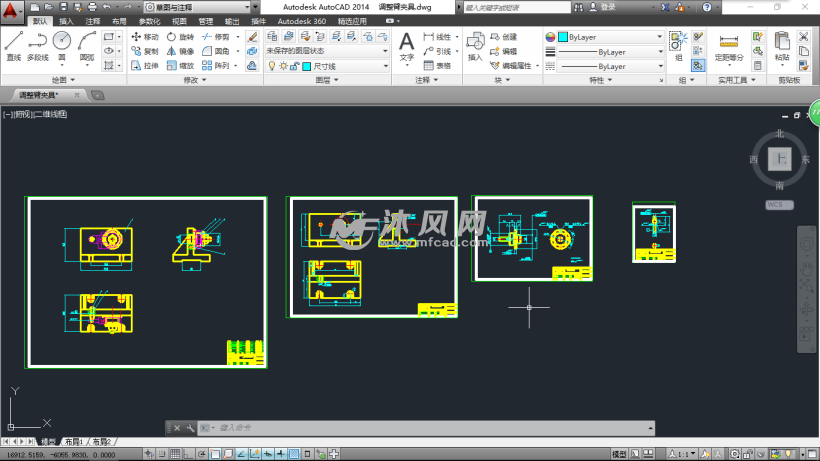Open the workspace 草图与注释 dropdown
The image size is (820, 461).
pyautogui.click(x=198, y=7)
